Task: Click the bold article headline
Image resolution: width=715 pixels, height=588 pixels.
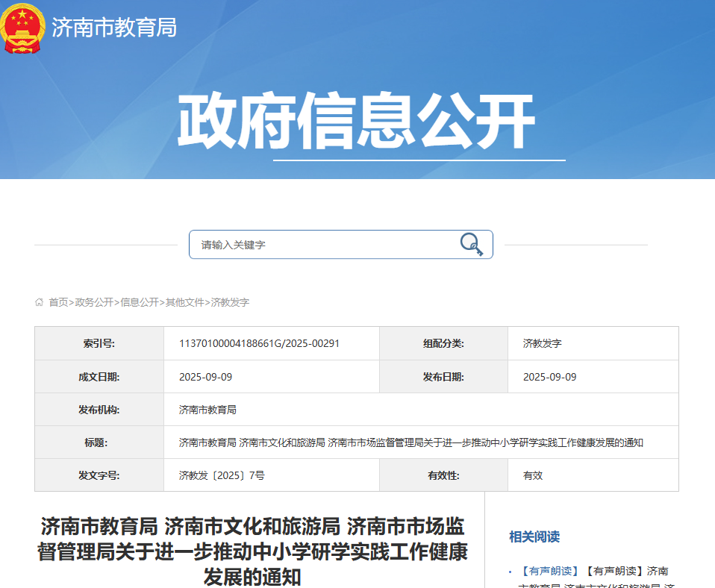Action: point(252,551)
